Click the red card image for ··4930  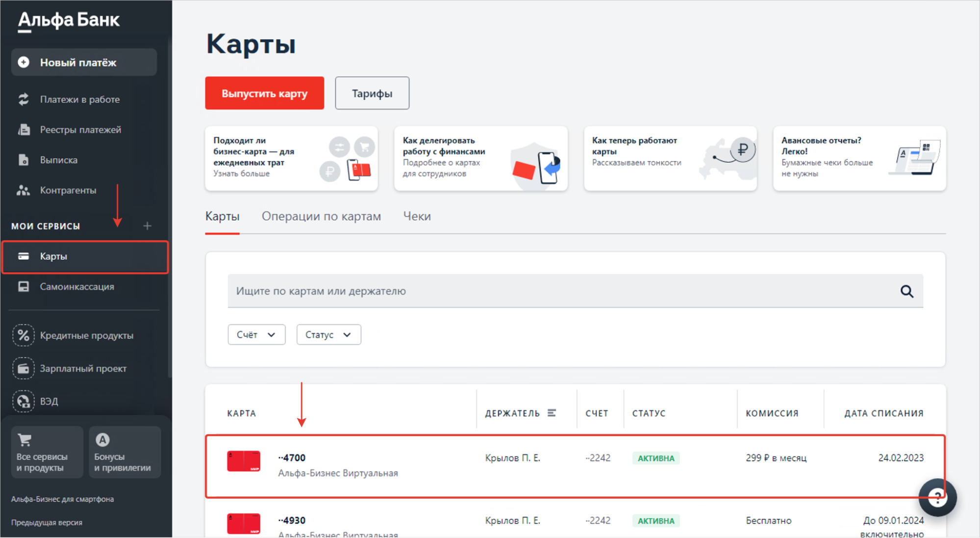click(244, 523)
